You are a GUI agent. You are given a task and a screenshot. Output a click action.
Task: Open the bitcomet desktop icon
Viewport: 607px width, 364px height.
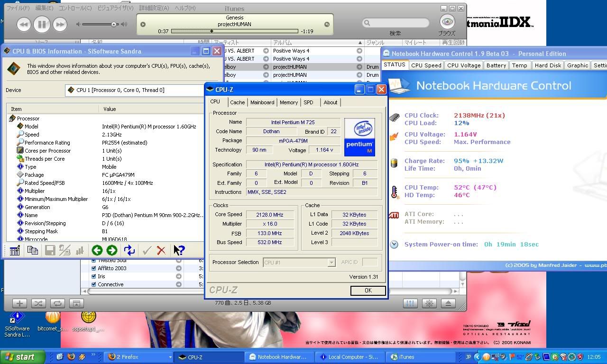coord(53,321)
